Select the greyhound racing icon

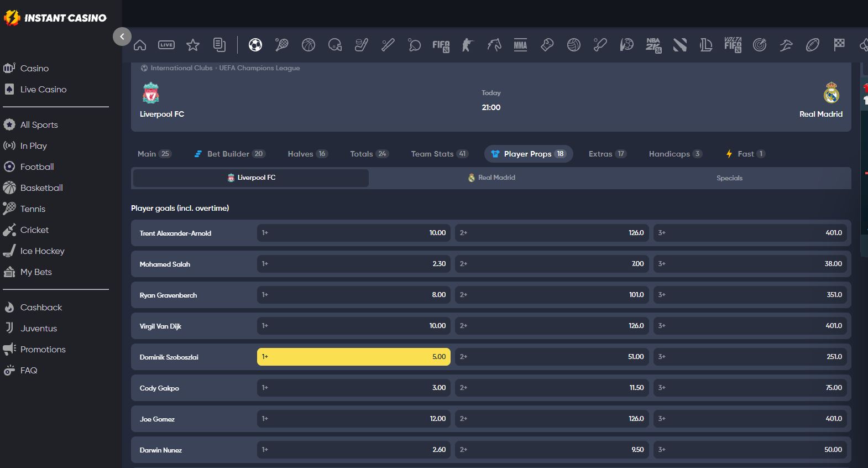coord(786,45)
